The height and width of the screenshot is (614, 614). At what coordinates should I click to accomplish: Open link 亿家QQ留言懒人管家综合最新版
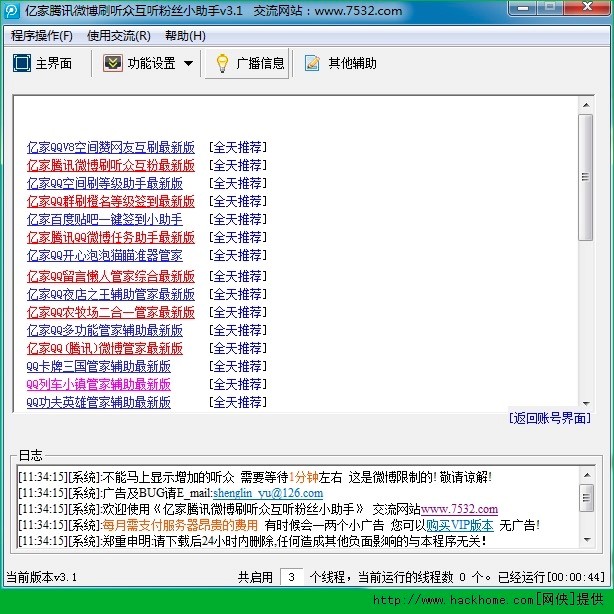(111, 276)
